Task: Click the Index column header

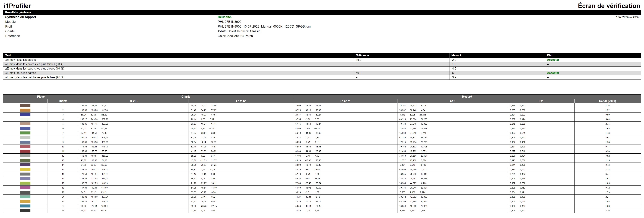Action: 63,101
